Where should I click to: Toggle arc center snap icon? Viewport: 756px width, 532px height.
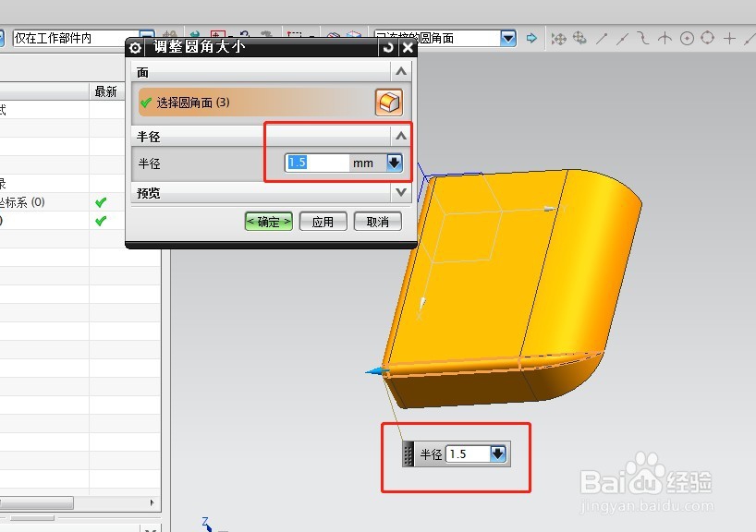click(x=687, y=38)
